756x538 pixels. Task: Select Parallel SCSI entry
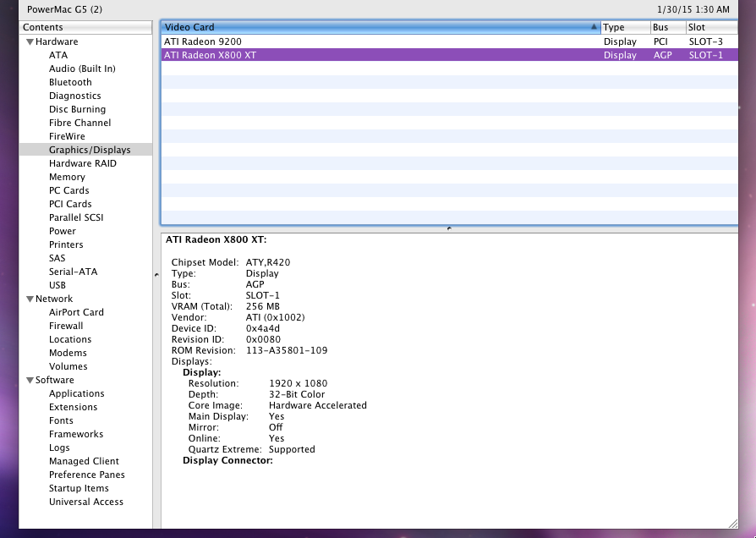coord(76,217)
